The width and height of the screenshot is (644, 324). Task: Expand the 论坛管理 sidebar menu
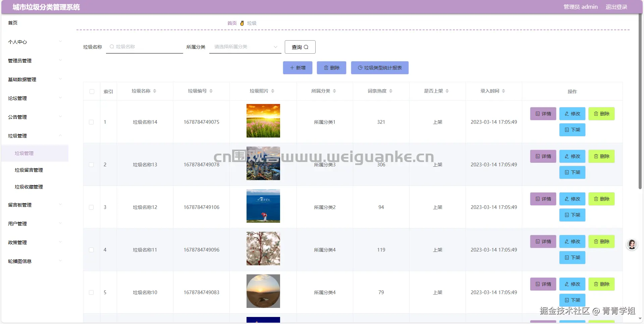point(35,98)
